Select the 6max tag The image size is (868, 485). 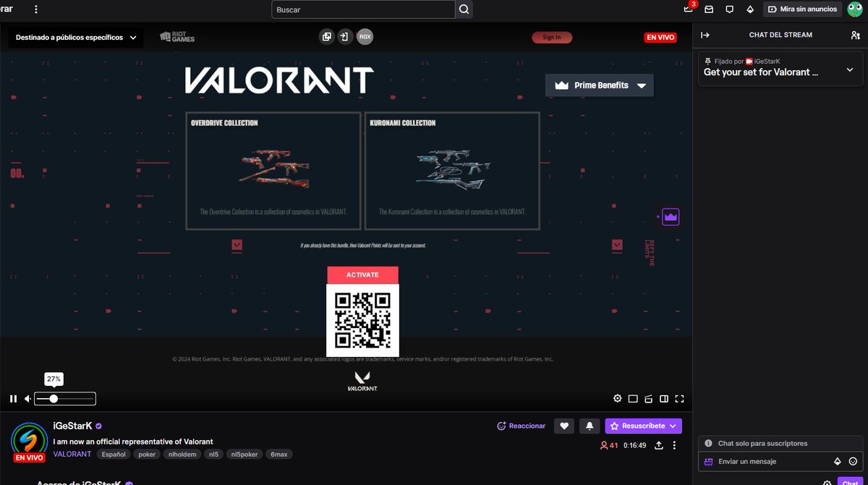click(279, 455)
